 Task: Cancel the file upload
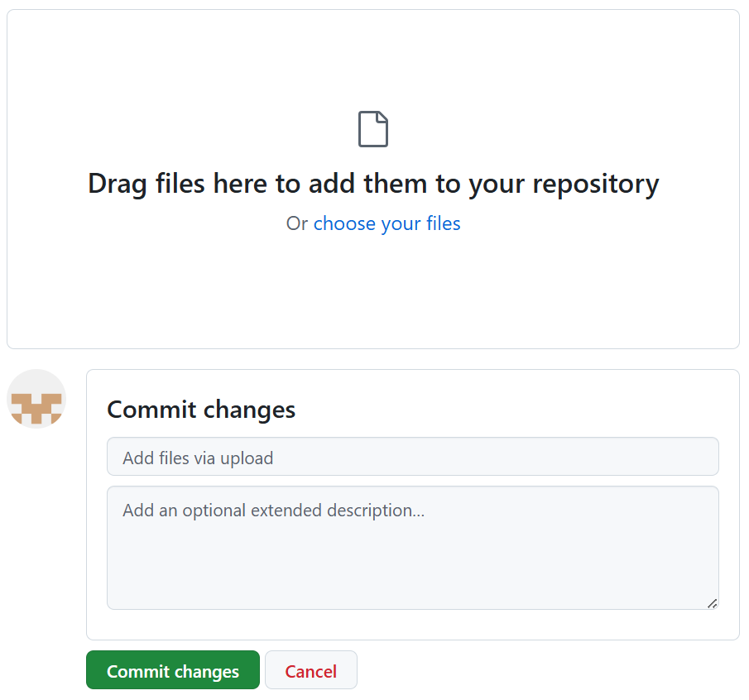310,670
